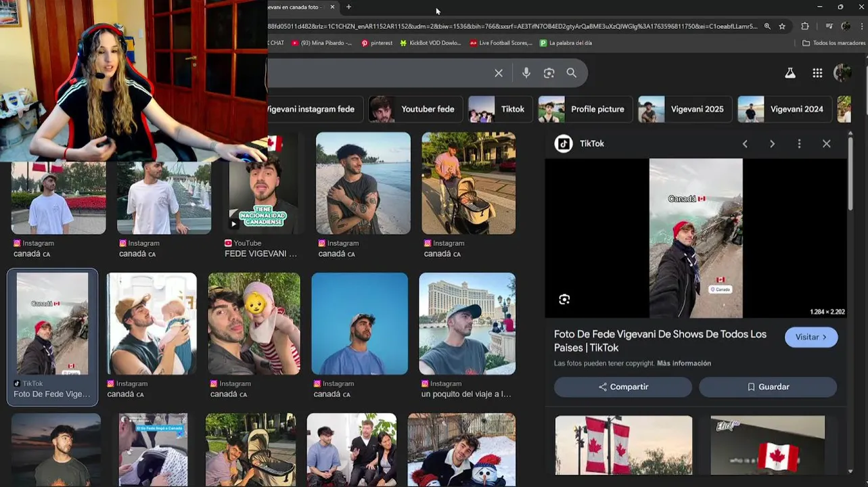Open related image with Canadian flag banners

[x=624, y=445]
